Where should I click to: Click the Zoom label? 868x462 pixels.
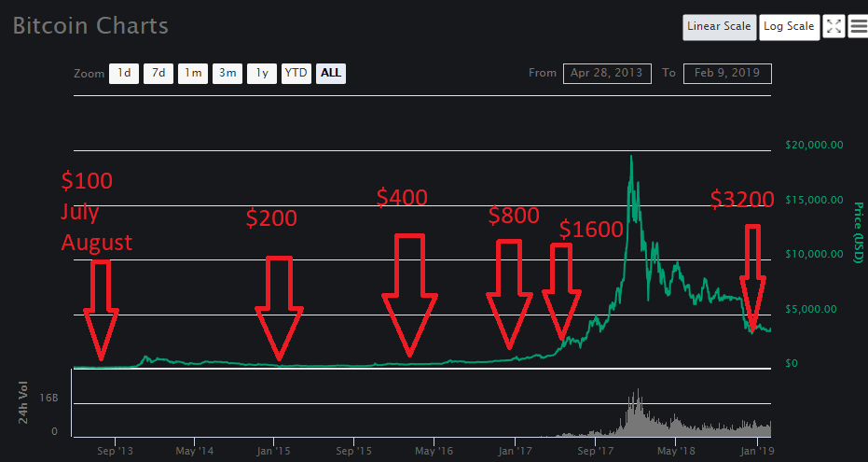[x=89, y=74]
